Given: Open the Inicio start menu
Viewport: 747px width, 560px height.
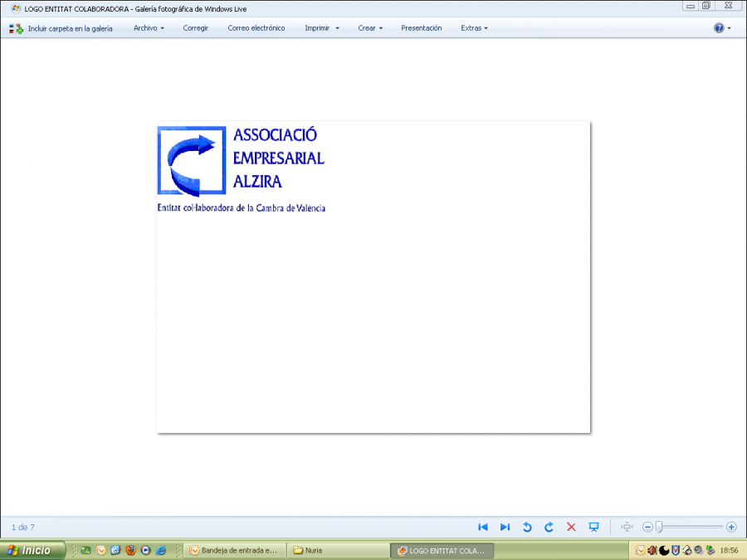Looking at the screenshot, I should (32, 551).
